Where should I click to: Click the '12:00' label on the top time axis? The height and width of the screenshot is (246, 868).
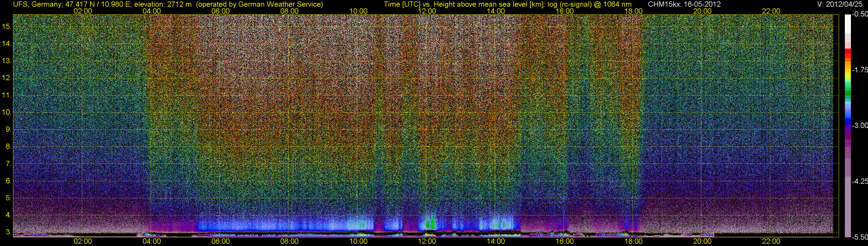pos(427,11)
